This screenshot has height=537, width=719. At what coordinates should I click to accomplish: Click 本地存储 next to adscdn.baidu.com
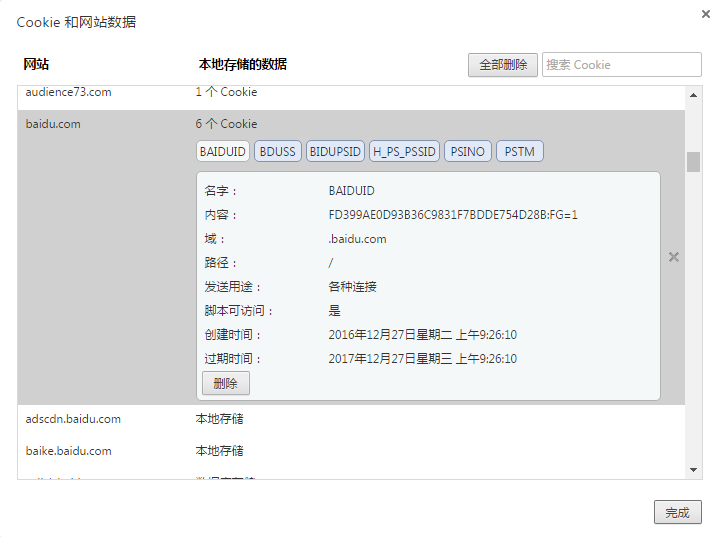220,419
